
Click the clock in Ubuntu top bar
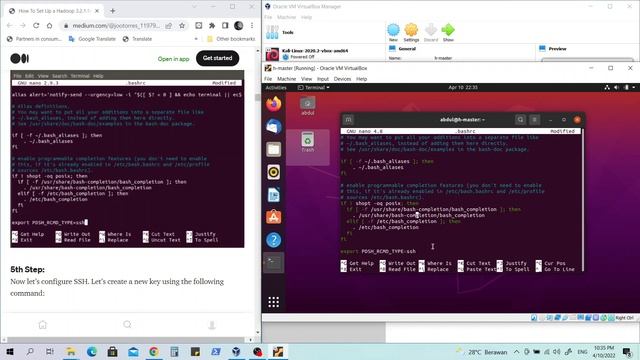463,87
